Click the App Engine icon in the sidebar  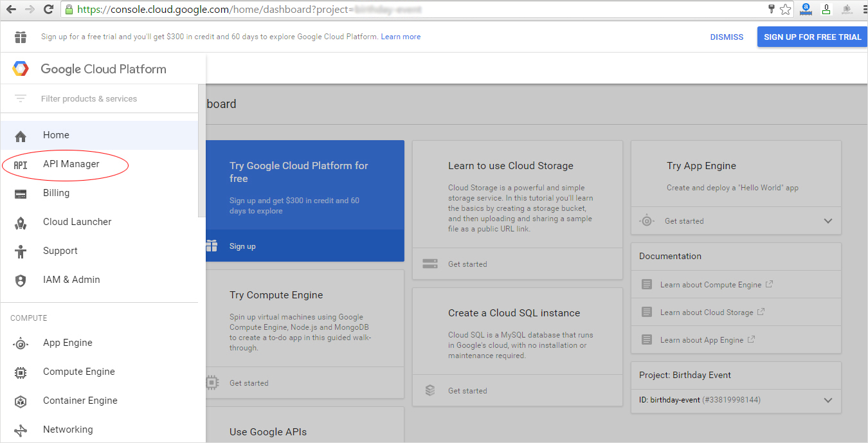tap(21, 343)
